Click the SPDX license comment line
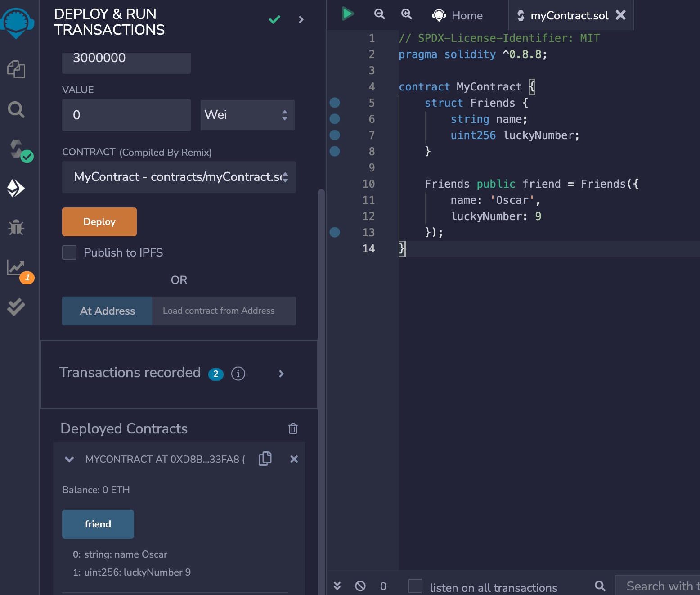This screenshot has width=700, height=595. tap(499, 38)
